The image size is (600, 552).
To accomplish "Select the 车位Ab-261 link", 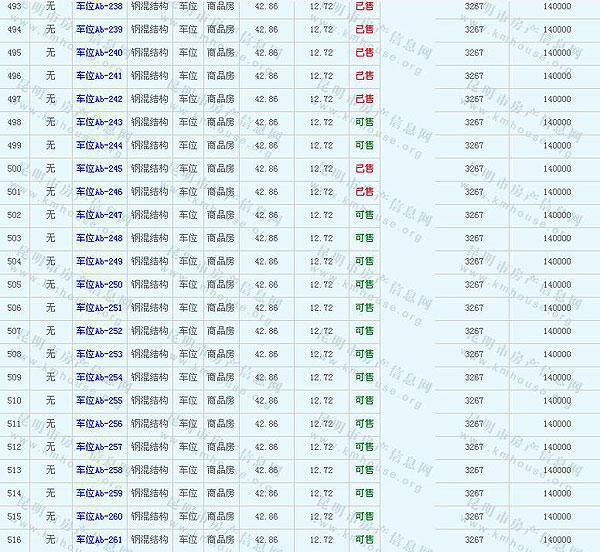I will click(99, 540).
